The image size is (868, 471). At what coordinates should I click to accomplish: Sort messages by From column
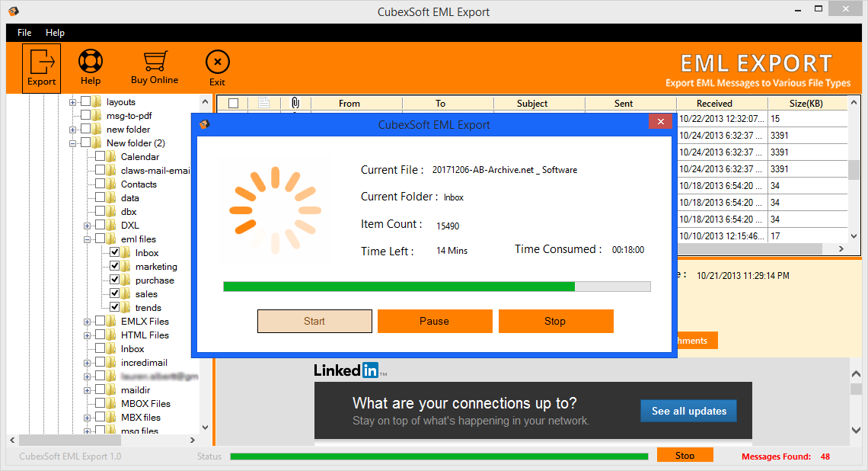click(357, 103)
